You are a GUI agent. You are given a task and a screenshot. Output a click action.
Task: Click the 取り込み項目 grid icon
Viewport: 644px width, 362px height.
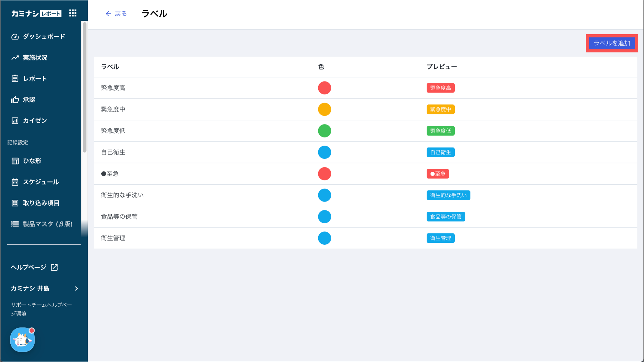15,203
